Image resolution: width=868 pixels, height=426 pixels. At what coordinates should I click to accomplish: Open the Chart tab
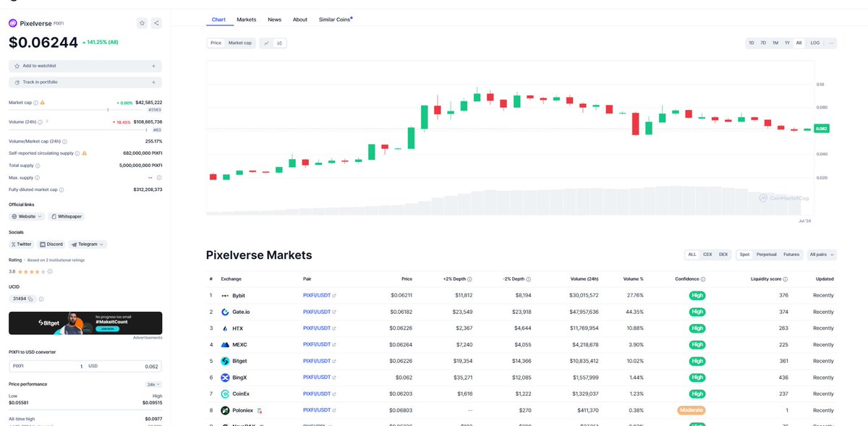[218, 20]
